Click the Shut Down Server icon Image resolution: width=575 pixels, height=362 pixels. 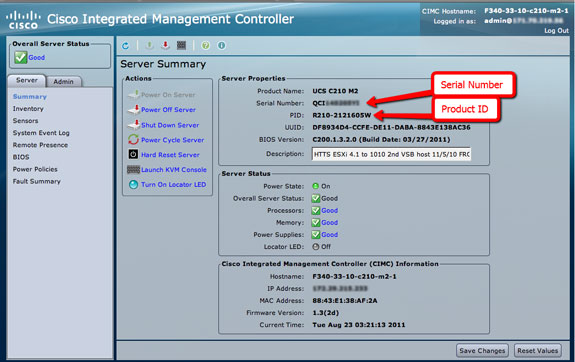point(134,125)
